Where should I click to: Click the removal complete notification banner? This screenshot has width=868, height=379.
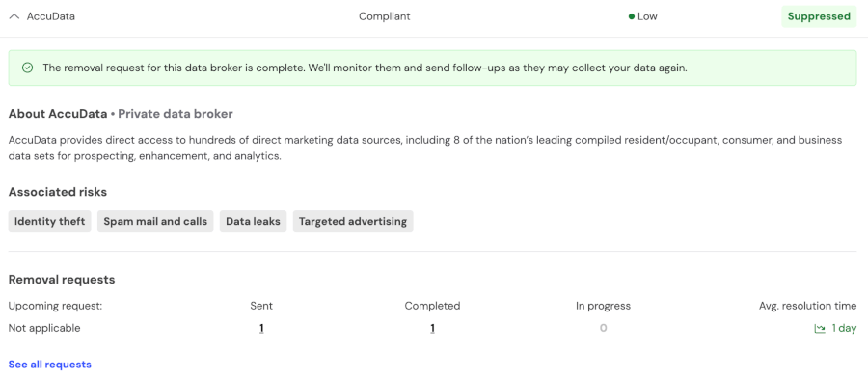[x=432, y=68]
